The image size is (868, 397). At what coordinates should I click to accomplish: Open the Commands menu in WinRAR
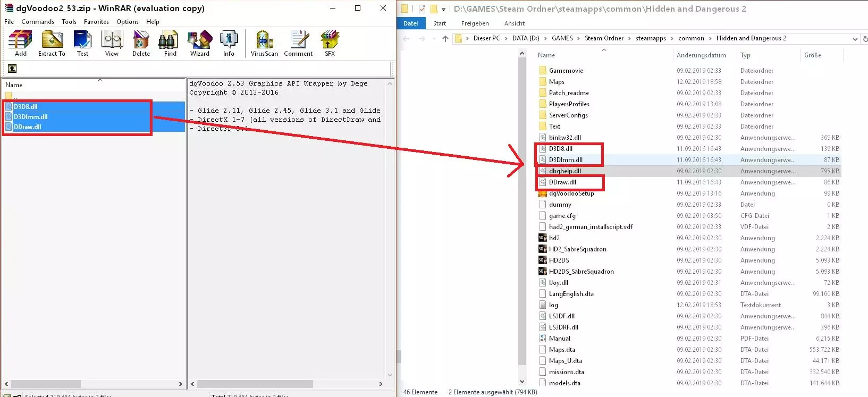click(x=38, y=22)
